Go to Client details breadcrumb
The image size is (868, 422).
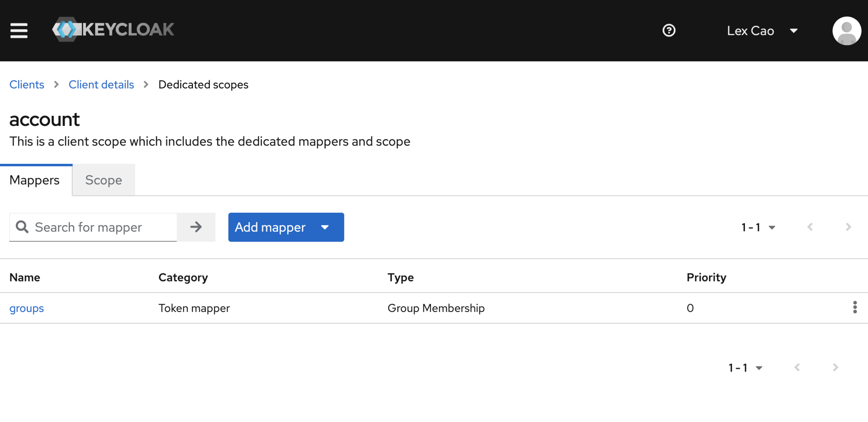[101, 85]
